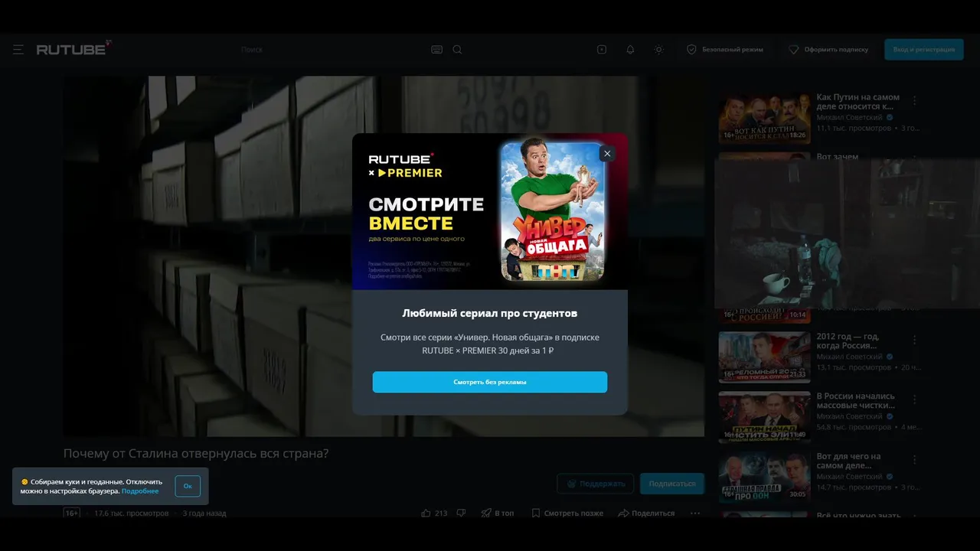Click the video title 'Почему от Сталина отвернулась вся страна?'
Screen dimensions: 980x551
[x=196, y=454]
